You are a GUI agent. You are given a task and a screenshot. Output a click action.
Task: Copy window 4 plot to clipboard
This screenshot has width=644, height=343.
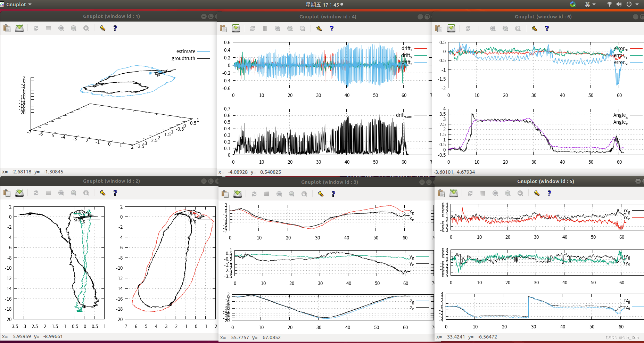(x=223, y=28)
